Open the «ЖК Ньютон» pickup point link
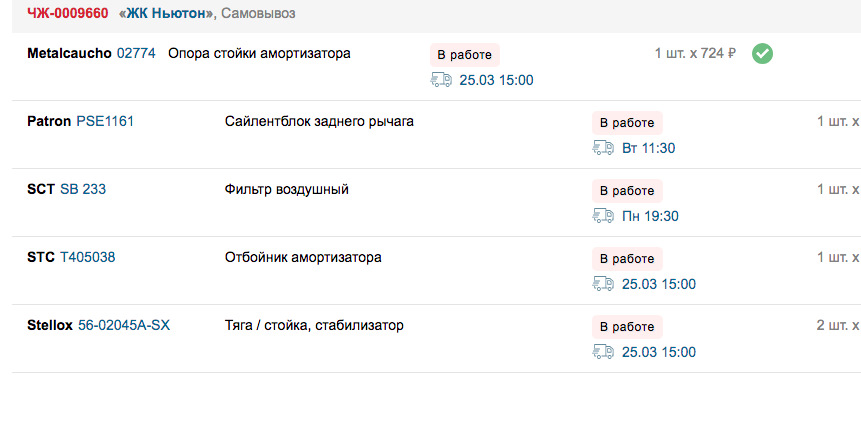This screenshot has height=423, width=861. (166, 13)
